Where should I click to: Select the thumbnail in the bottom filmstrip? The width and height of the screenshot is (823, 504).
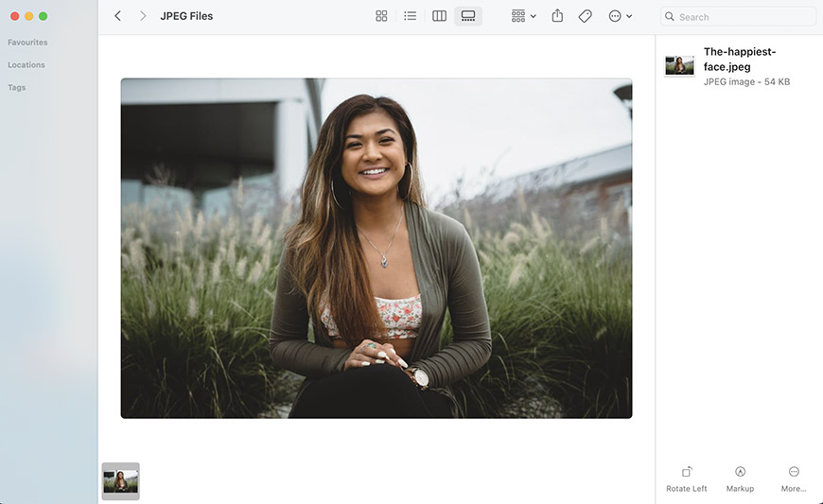(x=120, y=481)
